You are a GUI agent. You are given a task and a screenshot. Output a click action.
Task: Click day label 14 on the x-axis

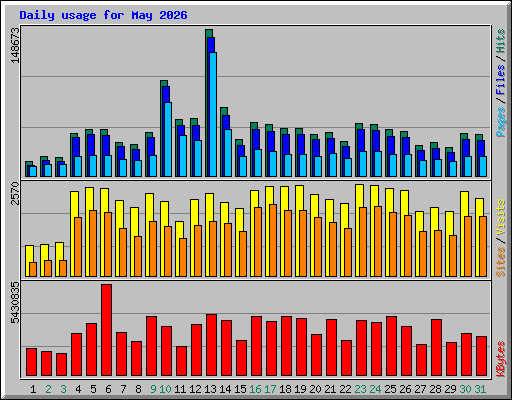[225, 389]
